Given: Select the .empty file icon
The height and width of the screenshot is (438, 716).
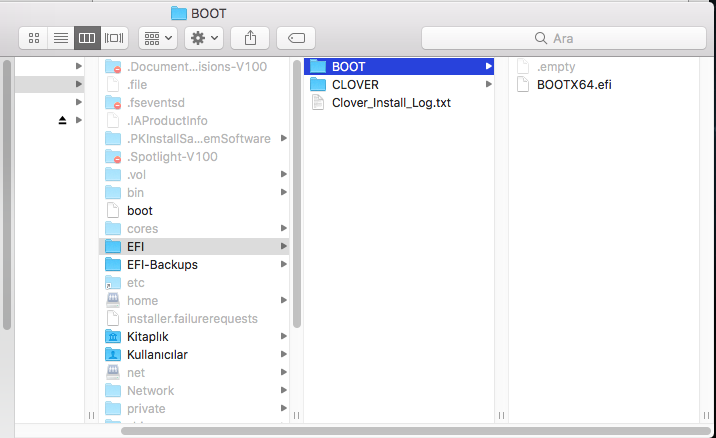Looking at the screenshot, I should pos(522,66).
